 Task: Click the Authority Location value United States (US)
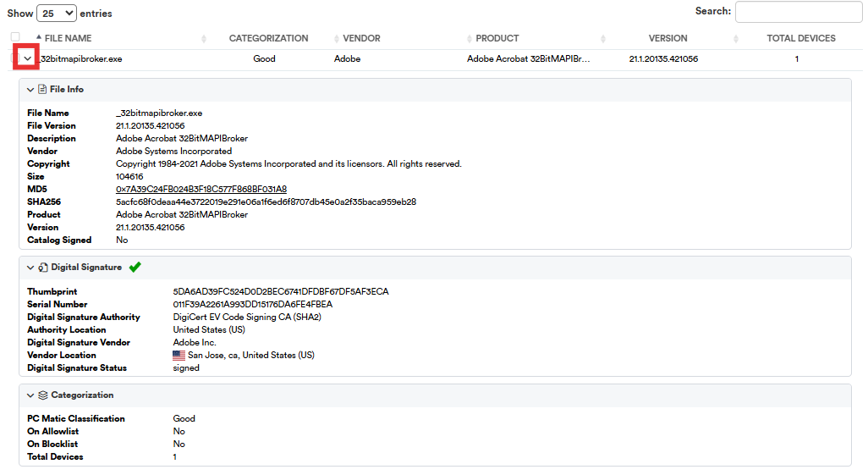coord(209,329)
